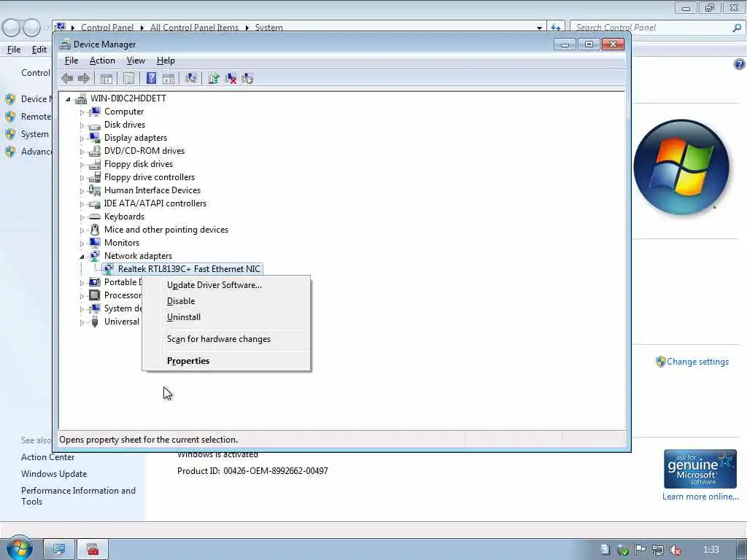Open the Windows Update link

tap(54, 474)
